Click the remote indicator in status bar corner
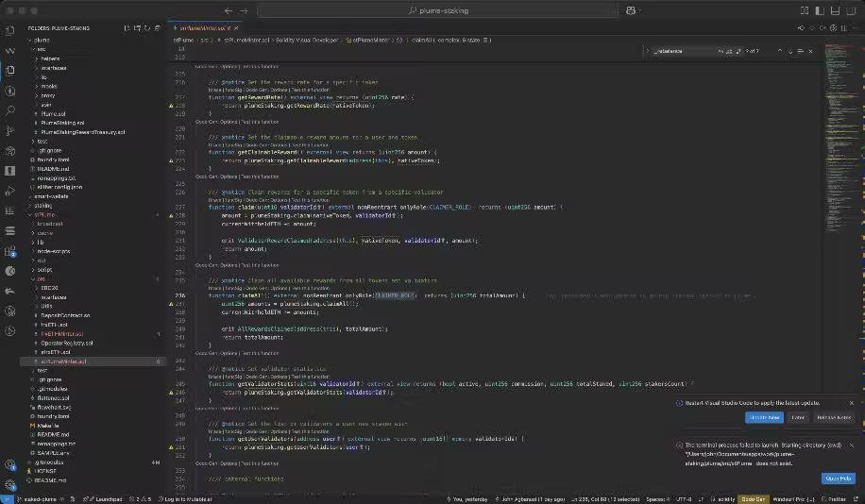Viewport: 865px width, 504px height. pyautogui.click(x=6, y=499)
